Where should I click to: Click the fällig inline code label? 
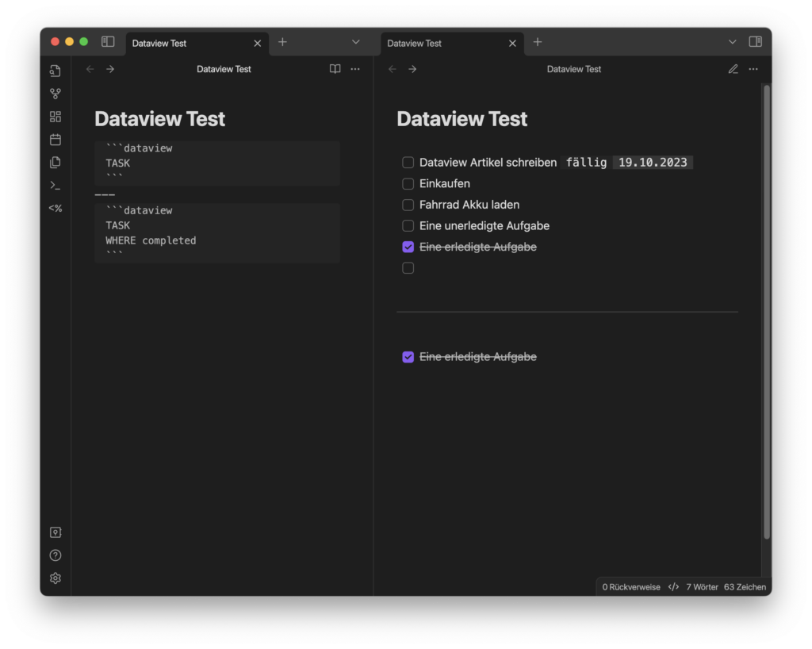coord(586,163)
